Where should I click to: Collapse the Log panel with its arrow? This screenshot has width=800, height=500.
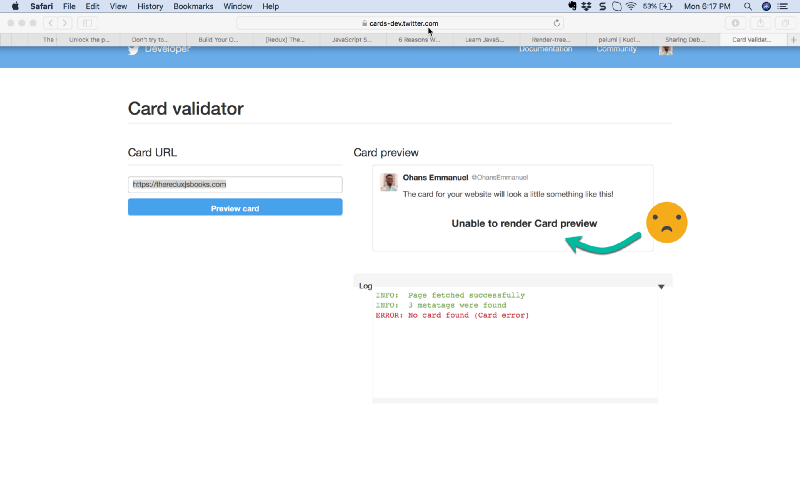[x=661, y=287]
